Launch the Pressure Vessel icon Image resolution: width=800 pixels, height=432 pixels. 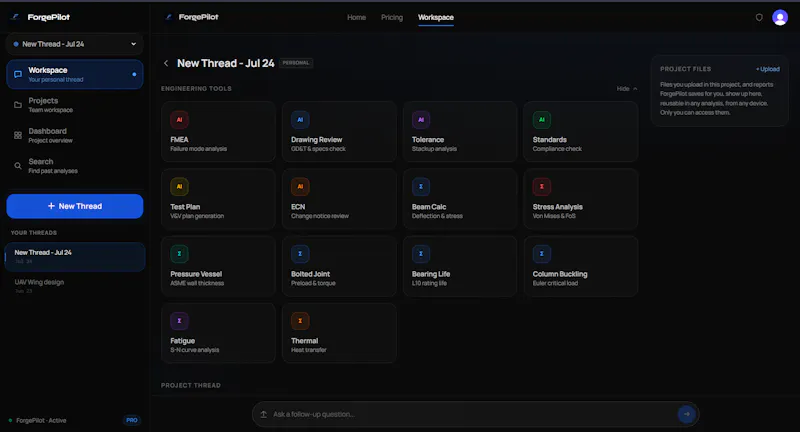pyautogui.click(x=179, y=253)
